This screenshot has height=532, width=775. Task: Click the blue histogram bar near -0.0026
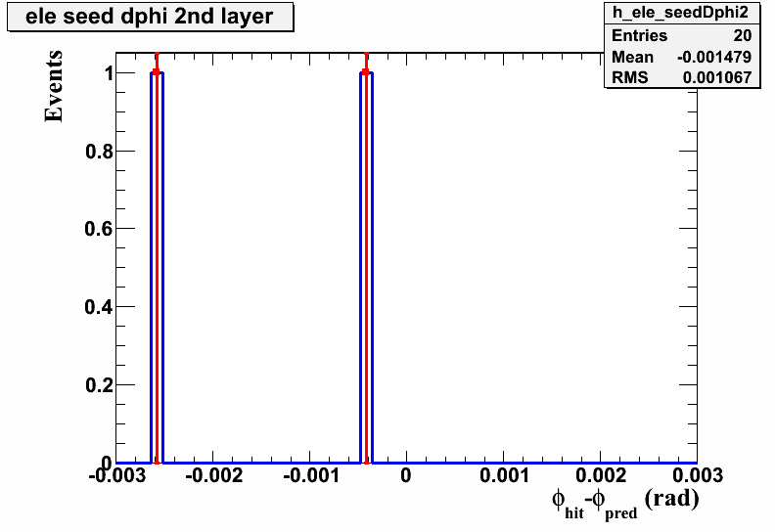pos(157,267)
